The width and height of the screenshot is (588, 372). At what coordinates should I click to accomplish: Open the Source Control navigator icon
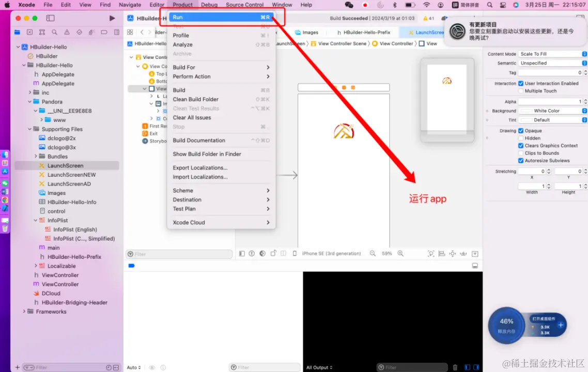(x=29, y=32)
